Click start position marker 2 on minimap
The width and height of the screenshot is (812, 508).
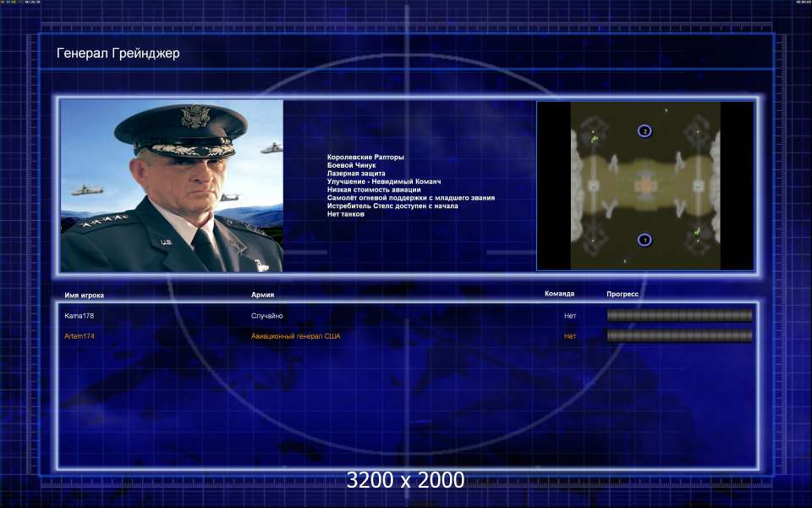[x=645, y=131]
